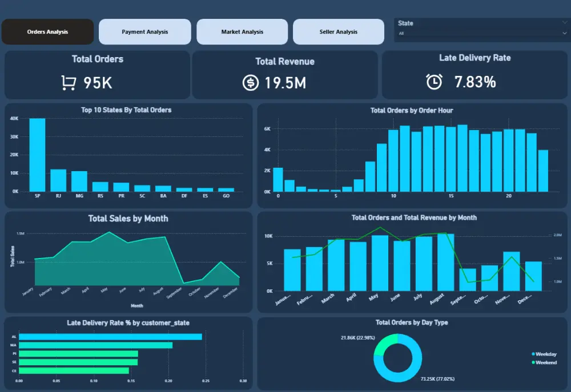Select the 95K total orders value
571x392 pixels.
[98, 83]
